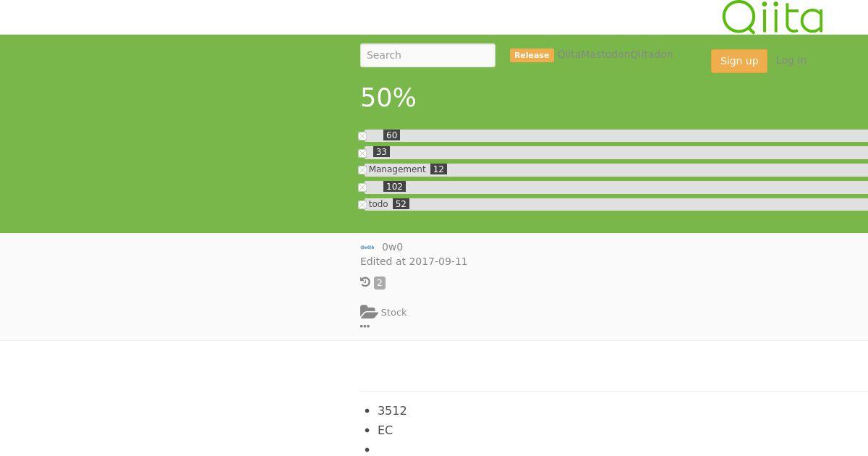Open the Log in link

coord(791,60)
